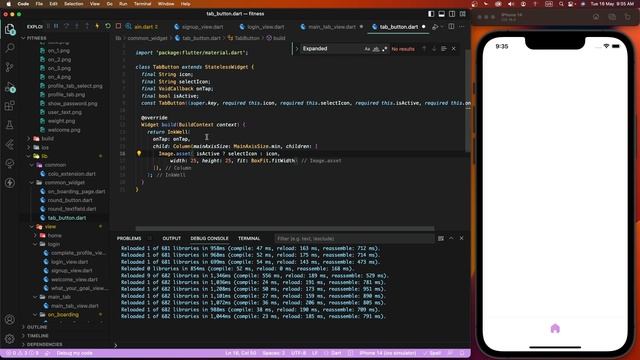The height and width of the screenshot is (360, 640).
Task: Click the debug console filter field
Action: [x=354, y=238]
